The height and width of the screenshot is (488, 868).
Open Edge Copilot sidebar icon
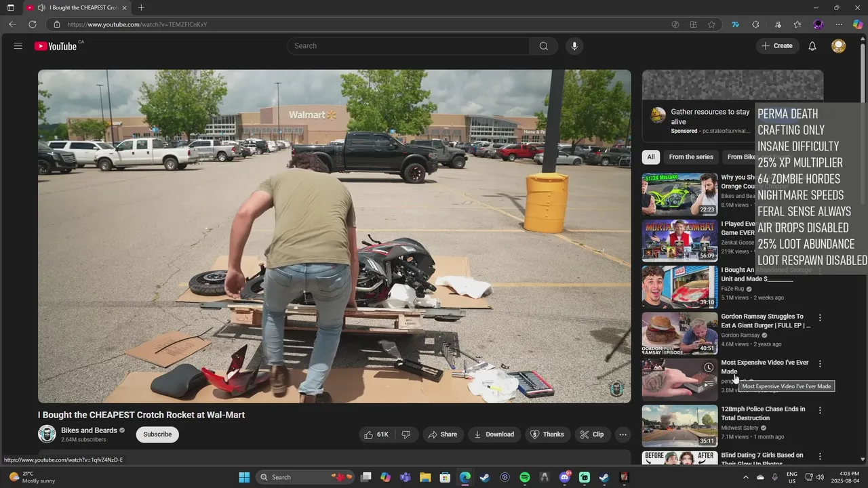pyautogui.click(x=858, y=24)
